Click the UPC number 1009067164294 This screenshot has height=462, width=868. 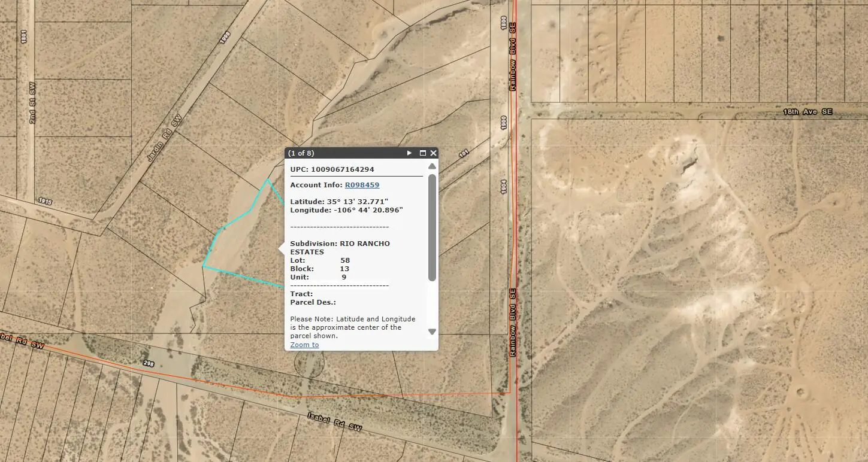point(342,169)
